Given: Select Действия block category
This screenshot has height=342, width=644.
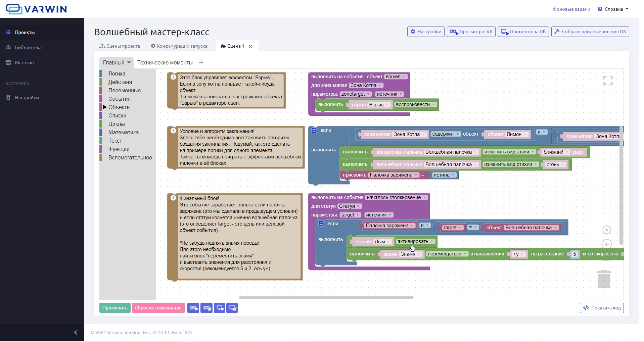Looking at the screenshot, I should tap(120, 82).
